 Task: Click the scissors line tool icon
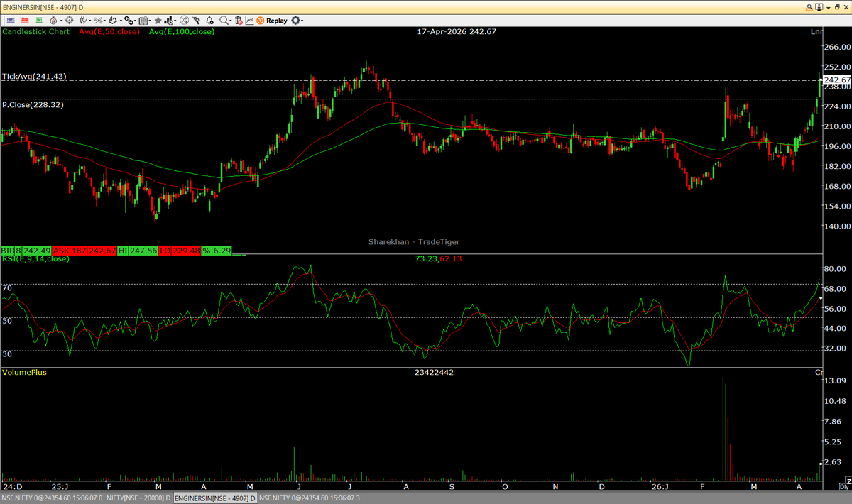click(98, 21)
